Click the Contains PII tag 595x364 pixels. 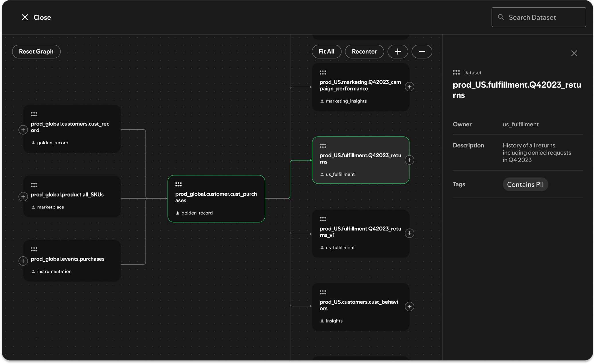(525, 184)
